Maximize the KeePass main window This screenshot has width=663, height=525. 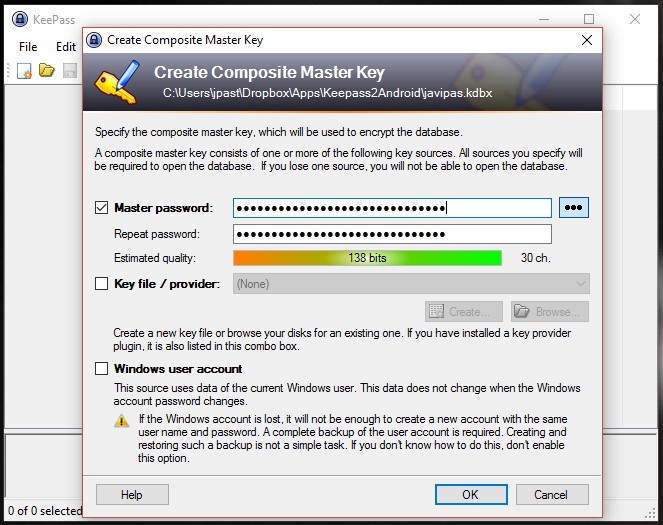[x=589, y=19]
